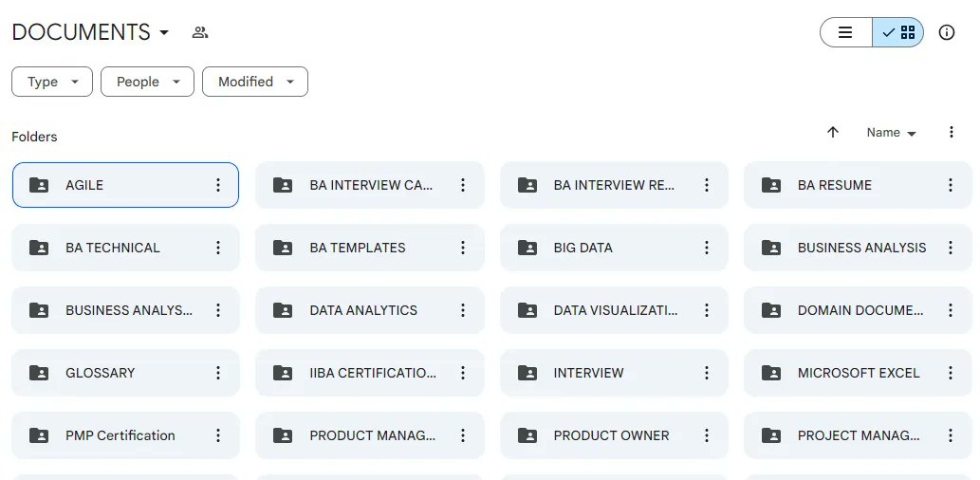
Task: Open more actions for BA INTERVIEW RE... folder
Action: [x=706, y=185]
